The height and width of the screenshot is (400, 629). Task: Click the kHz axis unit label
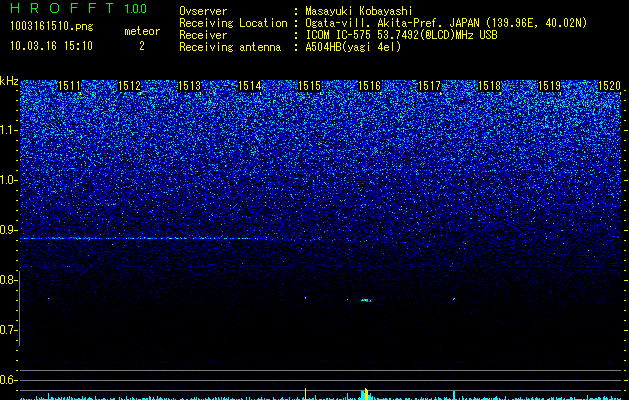(9, 81)
